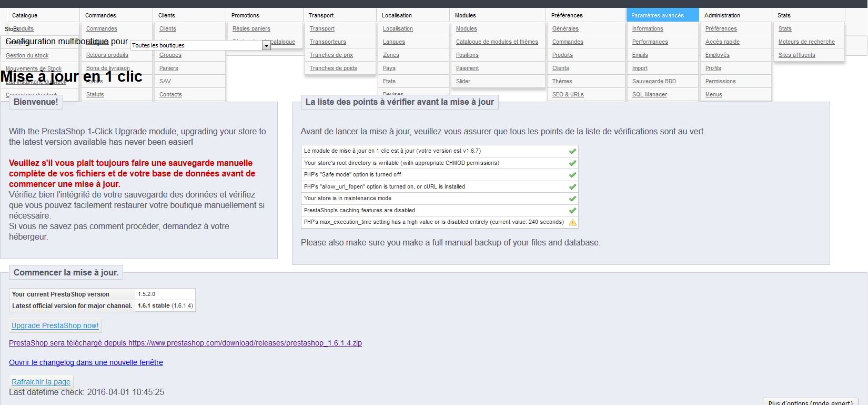Open the Import link
This screenshot has height=405, width=868.
[x=640, y=68]
